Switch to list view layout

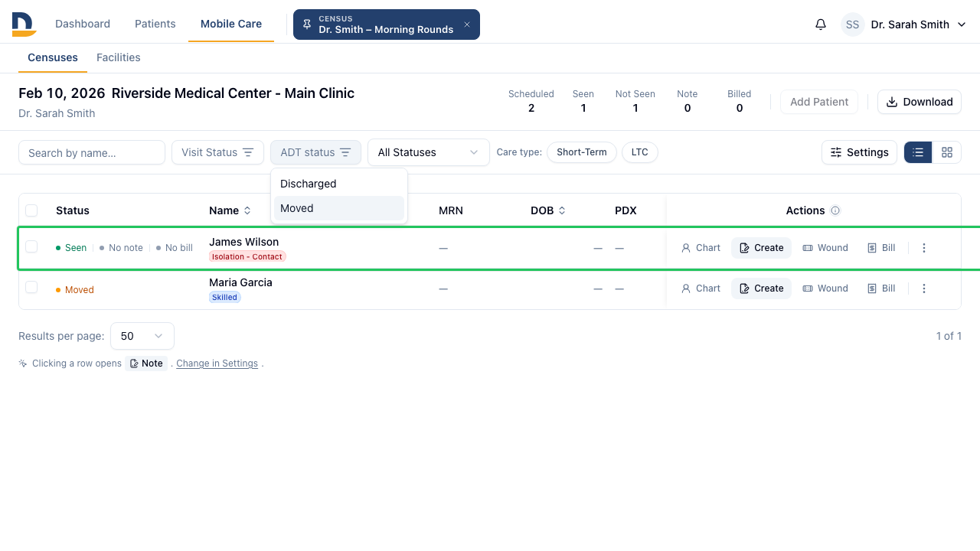918,152
